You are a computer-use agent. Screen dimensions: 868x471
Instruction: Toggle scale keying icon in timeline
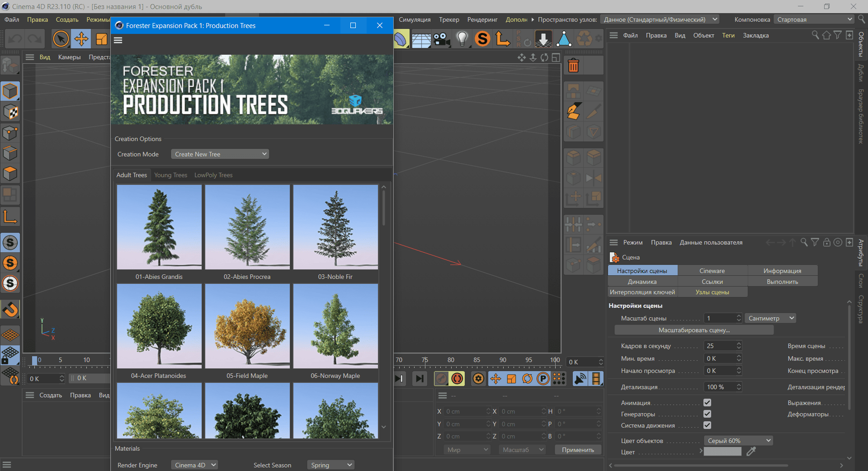511,379
